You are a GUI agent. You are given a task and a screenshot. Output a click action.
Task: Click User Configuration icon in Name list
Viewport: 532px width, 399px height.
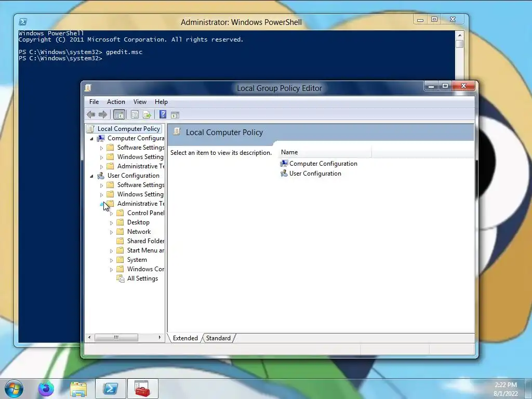(284, 174)
